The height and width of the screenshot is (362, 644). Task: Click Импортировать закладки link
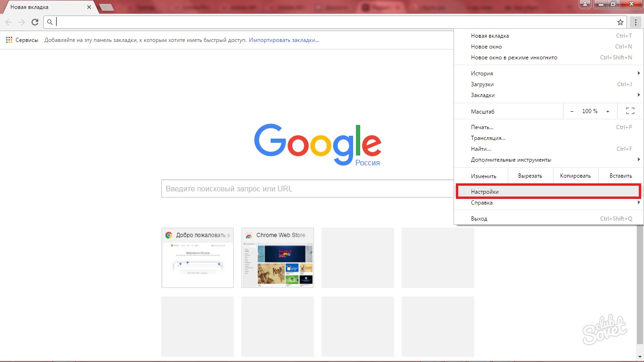(x=284, y=40)
